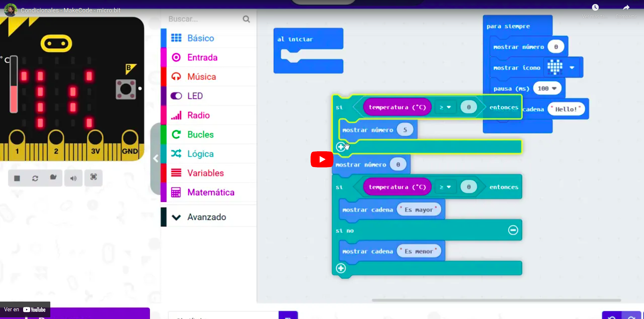
Task: Follow the 'Ver en YouTube' link
Action: click(x=25, y=309)
